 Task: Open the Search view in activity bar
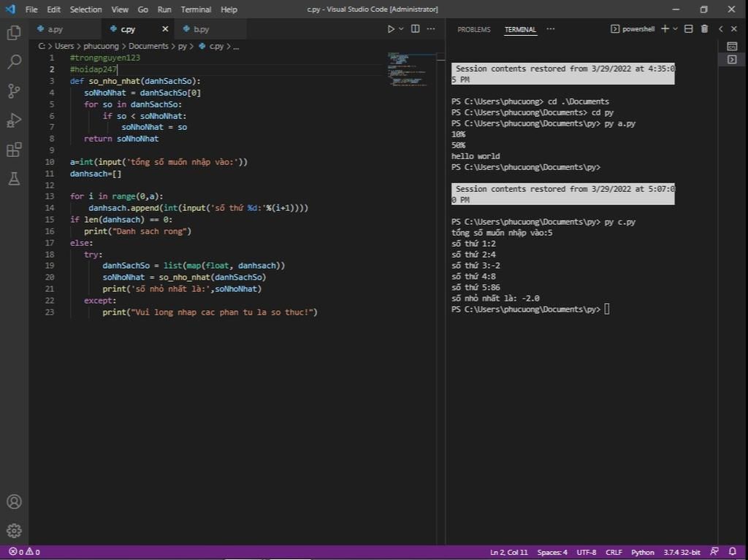(14, 61)
